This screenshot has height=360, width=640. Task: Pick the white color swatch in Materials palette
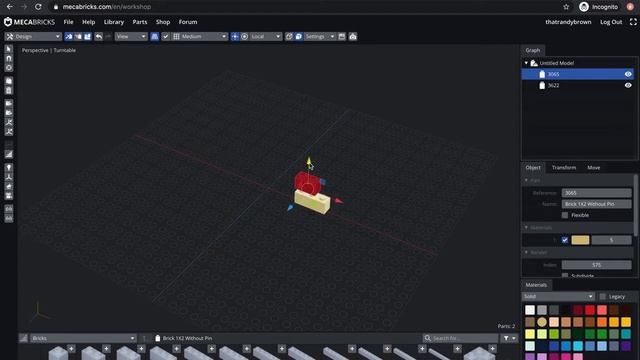530,310
